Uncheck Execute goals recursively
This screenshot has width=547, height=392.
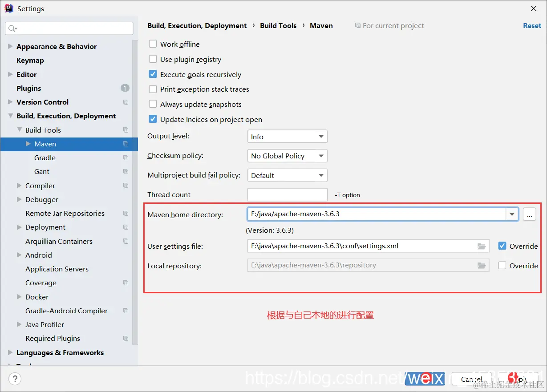coord(153,74)
